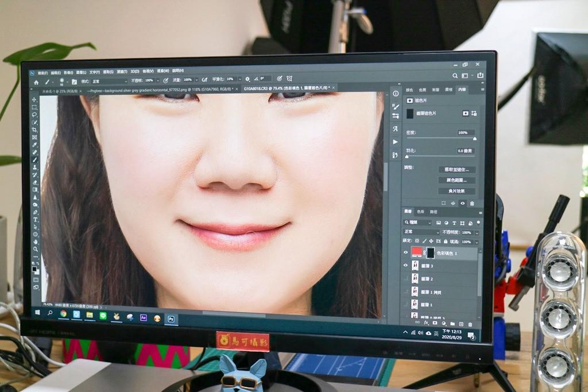
Task: Click the Home icon in options bar
Action: coord(36,81)
